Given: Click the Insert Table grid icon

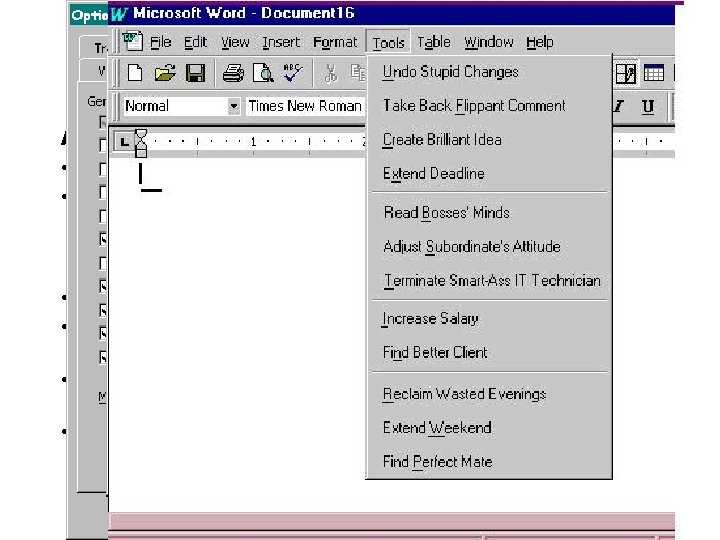Looking at the screenshot, I should [x=654, y=73].
